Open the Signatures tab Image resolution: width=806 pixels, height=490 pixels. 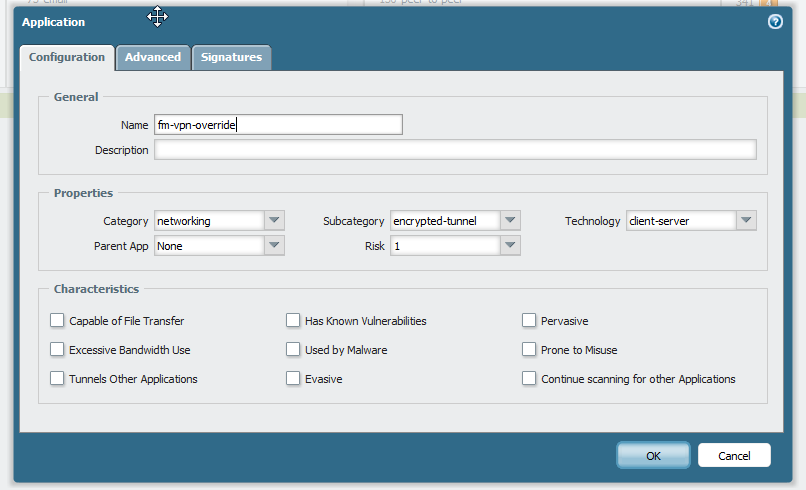tap(231, 58)
